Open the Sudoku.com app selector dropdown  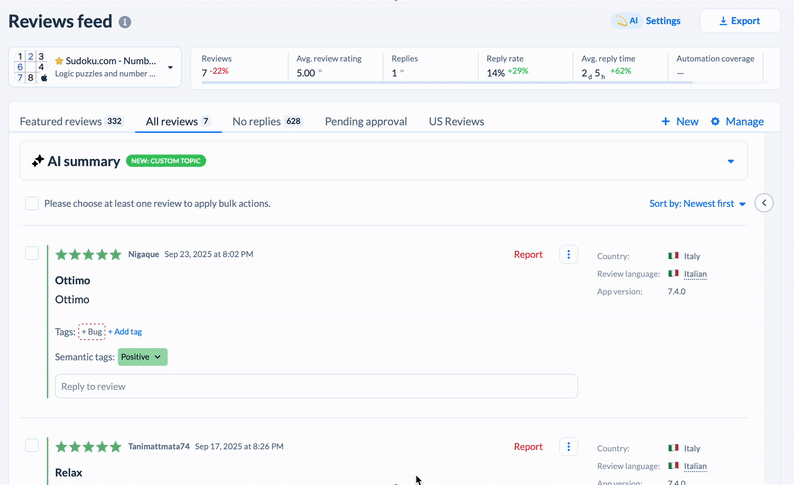coord(170,68)
